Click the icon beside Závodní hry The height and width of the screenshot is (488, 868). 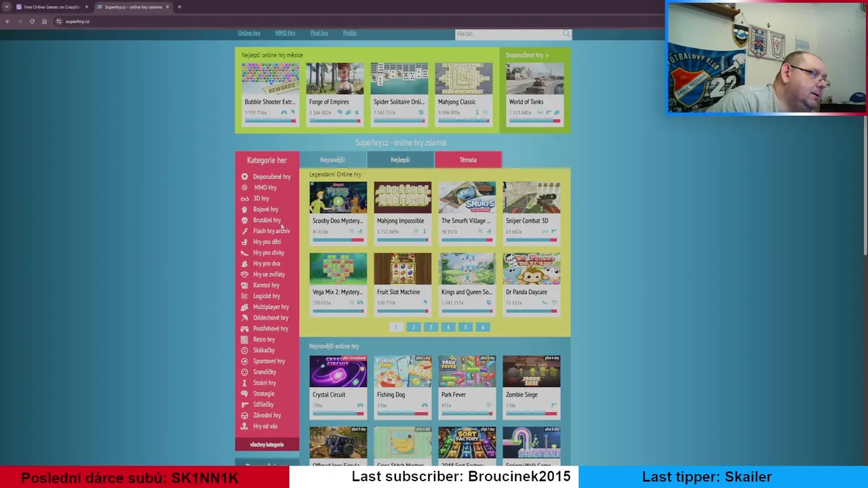pos(245,415)
